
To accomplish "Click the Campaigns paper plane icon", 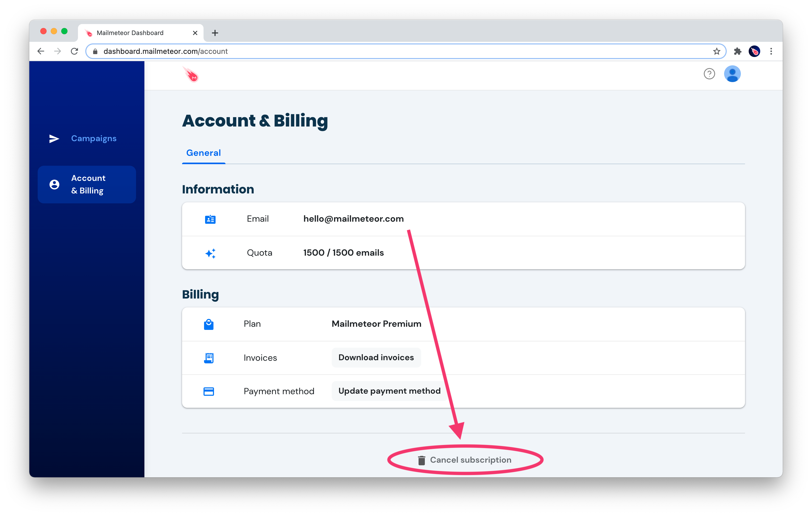I will [54, 139].
